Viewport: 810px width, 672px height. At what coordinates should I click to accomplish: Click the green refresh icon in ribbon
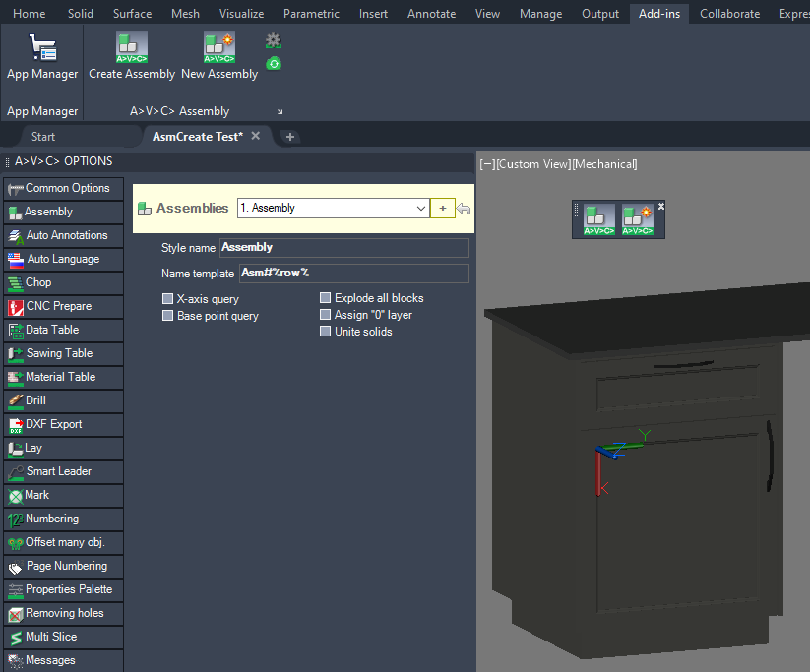tap(274, 63)
